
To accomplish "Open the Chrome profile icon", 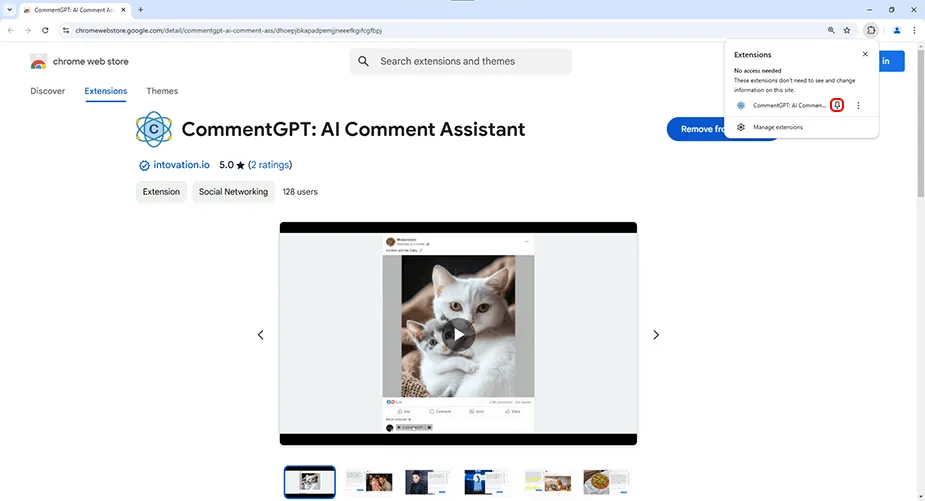I will tap(897, 30).
